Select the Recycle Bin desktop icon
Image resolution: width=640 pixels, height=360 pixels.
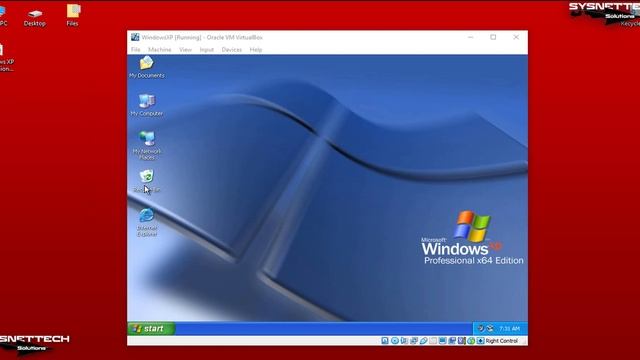147,181
